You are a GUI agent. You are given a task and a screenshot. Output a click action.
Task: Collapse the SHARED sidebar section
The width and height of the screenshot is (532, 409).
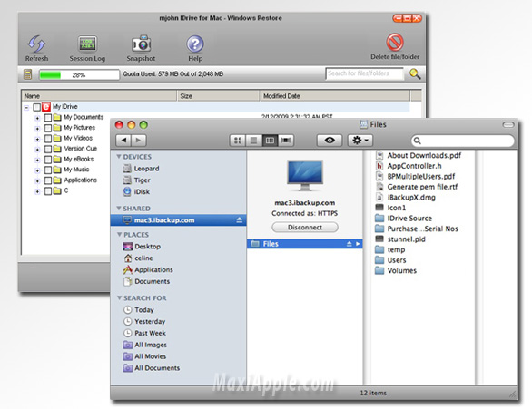click(x=119, y=208)
